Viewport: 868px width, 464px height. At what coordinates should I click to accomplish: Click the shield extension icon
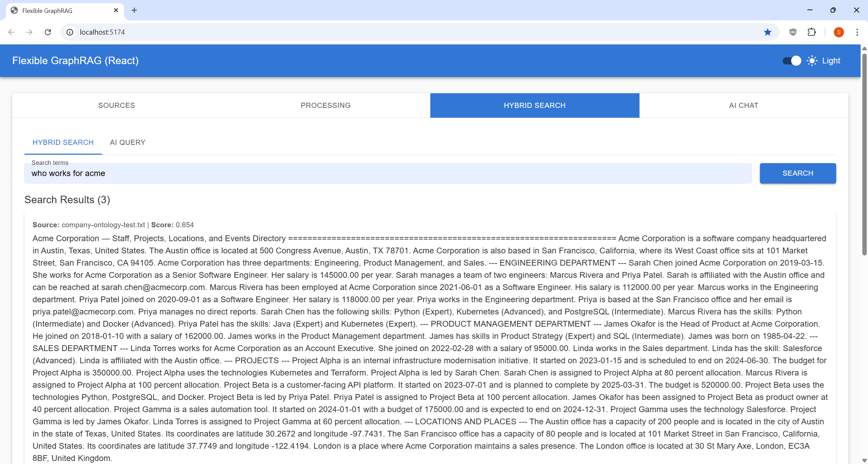pos(793,32)
